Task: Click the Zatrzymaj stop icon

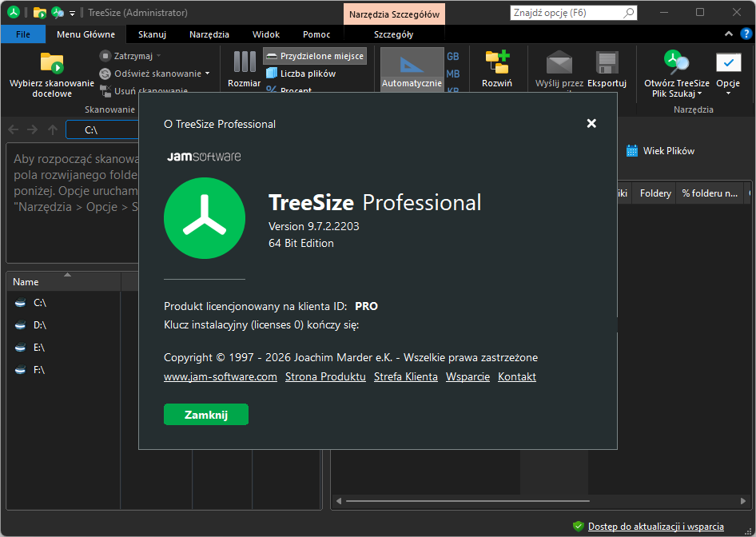Action: click(x=105, y=56)
